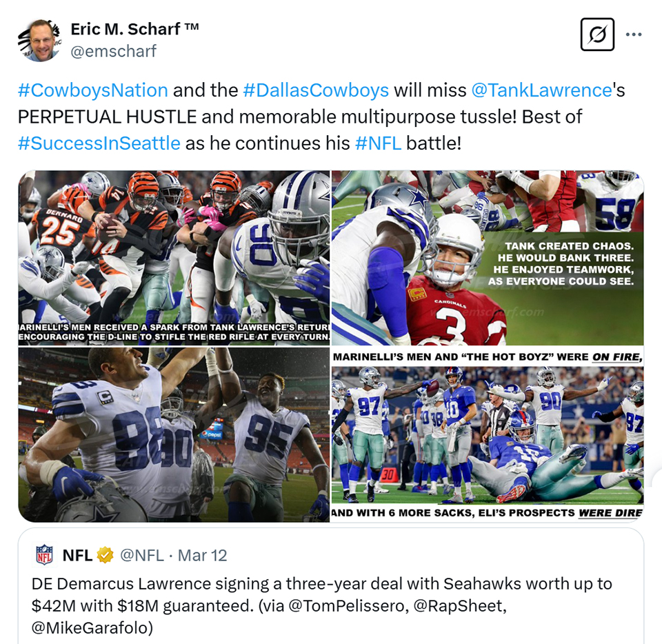Click the NFL account name in quoted tweet
The width and height of the screenshot is (662, 644).
pos(77,555)
